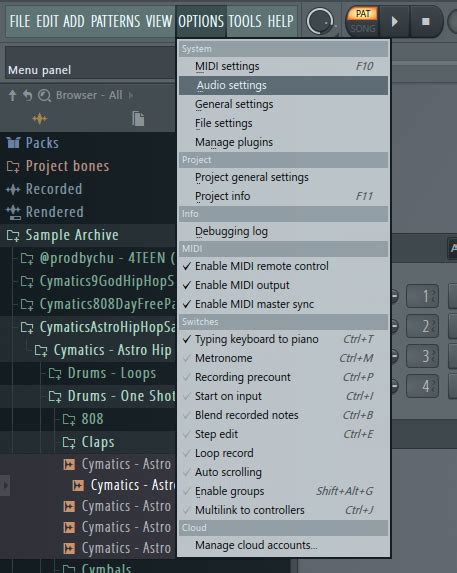The image size is (457, 573).
Task: Click the highlighted Cymatics - Astro sample icon
Action: [x=77, y=486]
